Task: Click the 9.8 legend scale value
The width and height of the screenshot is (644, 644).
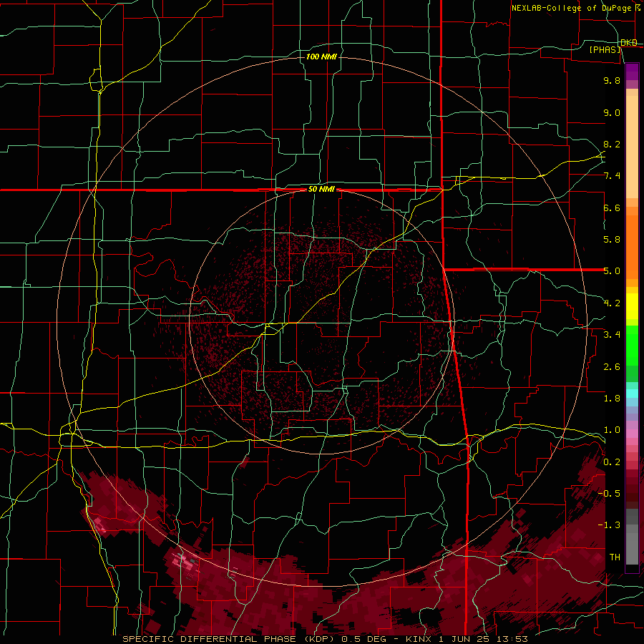Action: pos(612,80)
